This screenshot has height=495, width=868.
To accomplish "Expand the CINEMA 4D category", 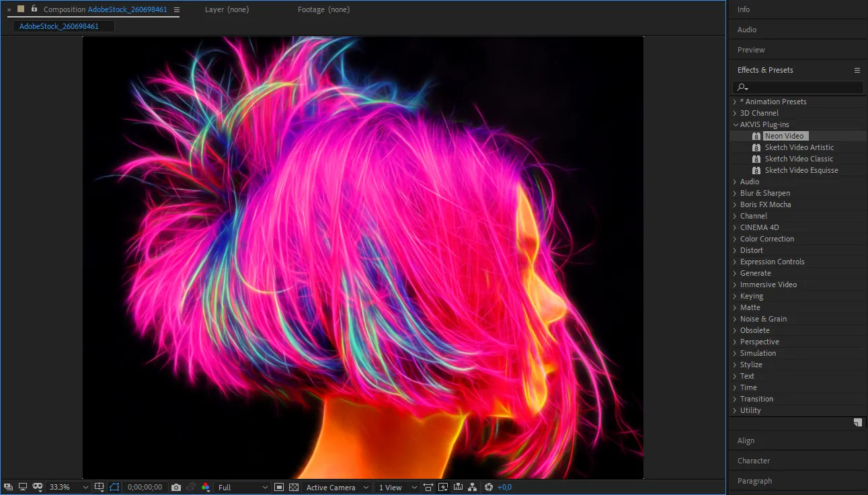I will (734, 228).
